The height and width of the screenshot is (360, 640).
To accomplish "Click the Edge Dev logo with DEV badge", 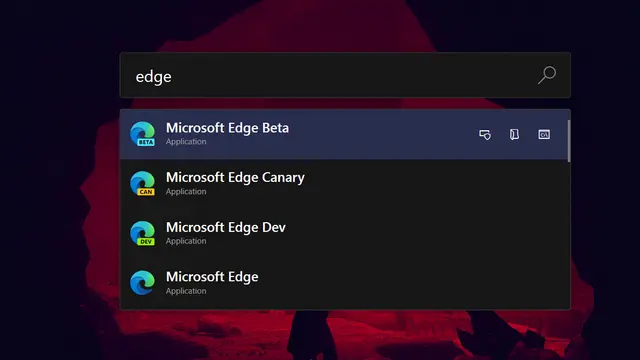I will [142, 233].
